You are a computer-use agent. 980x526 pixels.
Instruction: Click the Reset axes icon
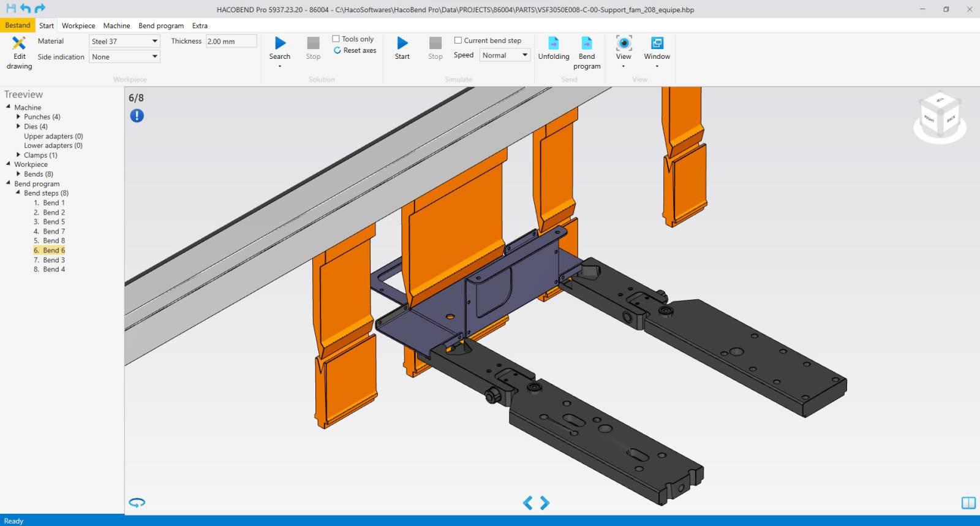[x=337, y=50]
